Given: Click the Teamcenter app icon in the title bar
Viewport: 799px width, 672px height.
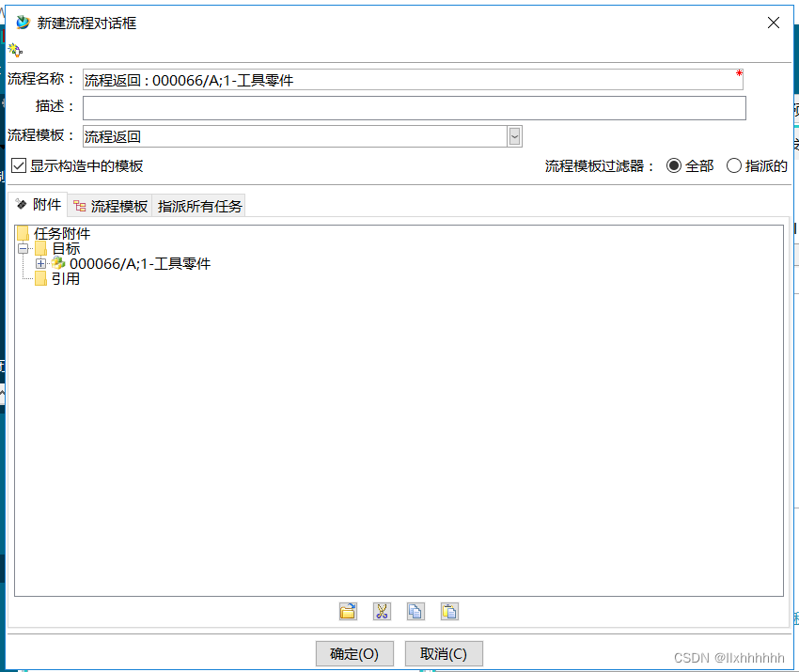Looking at the screenshot, I should click(23, 23).
